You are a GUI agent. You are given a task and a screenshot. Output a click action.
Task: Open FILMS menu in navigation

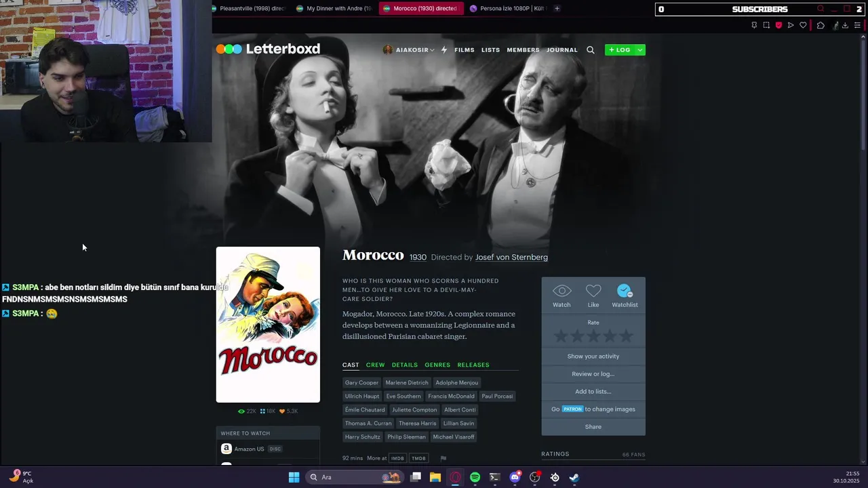coord(465,49)
